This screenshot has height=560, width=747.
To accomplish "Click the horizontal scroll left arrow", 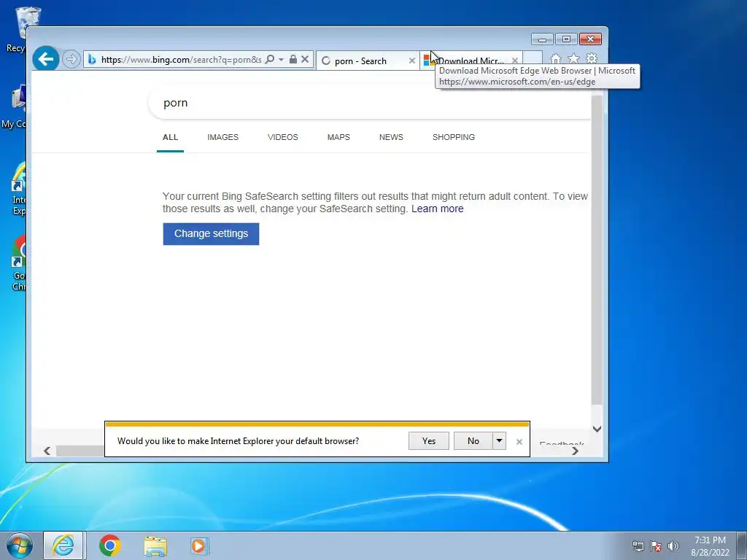I will coord(47,451).
